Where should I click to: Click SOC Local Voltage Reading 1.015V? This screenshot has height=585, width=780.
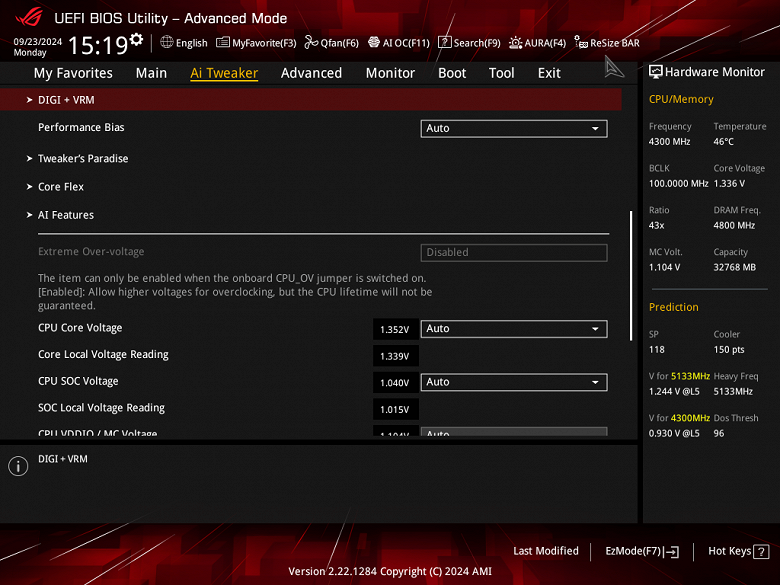pos(395,409)
